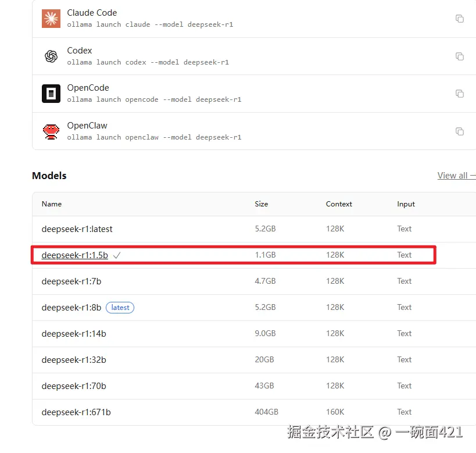Click the OpenCode black square icon
476x453 pixels.
click(51, 94)
